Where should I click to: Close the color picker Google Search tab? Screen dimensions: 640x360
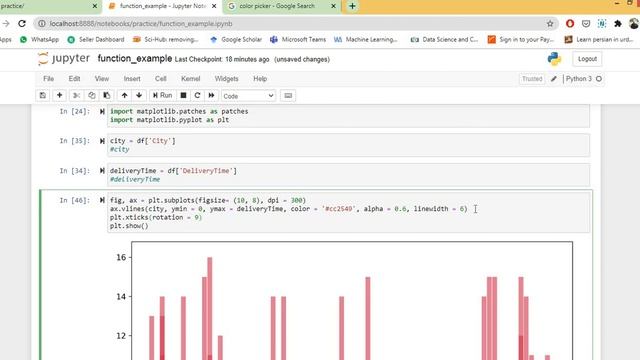333,6
